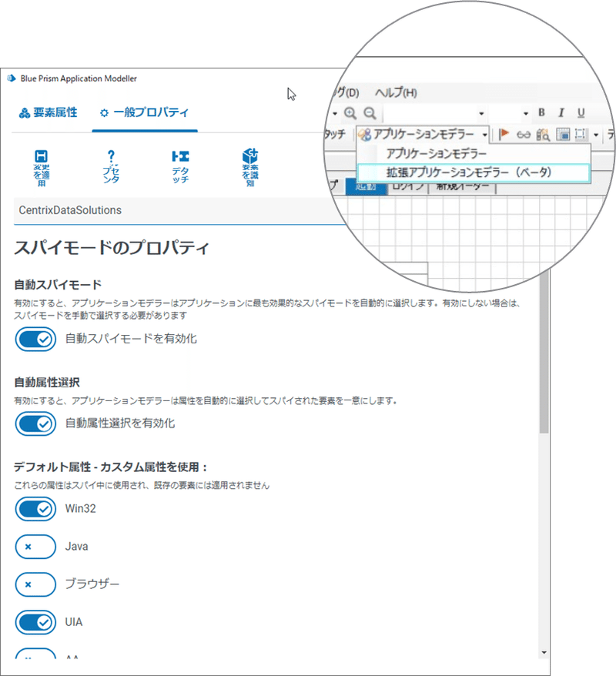Toggle underline with the U icon
The width and height of the screenshot is (616, 676).
click(581, 112)
